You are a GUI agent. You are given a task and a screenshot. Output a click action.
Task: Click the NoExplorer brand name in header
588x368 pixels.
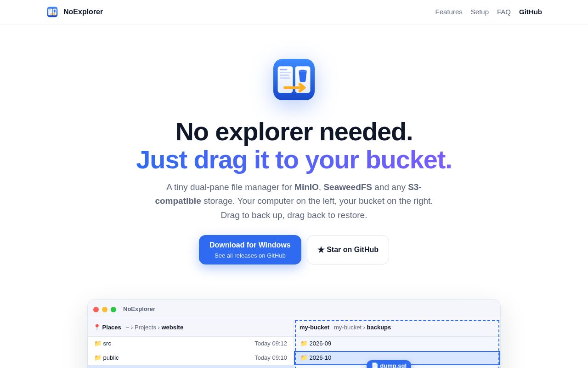tap(83, 12)
